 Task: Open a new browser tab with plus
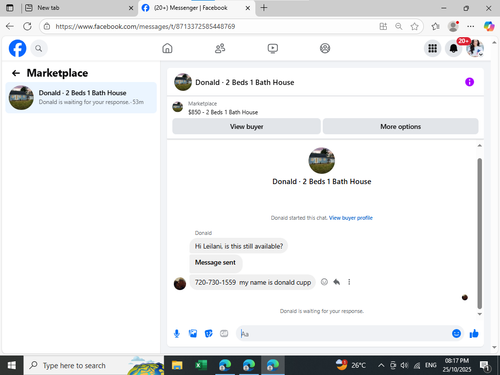pyautogui.click(x=264, y=8)
